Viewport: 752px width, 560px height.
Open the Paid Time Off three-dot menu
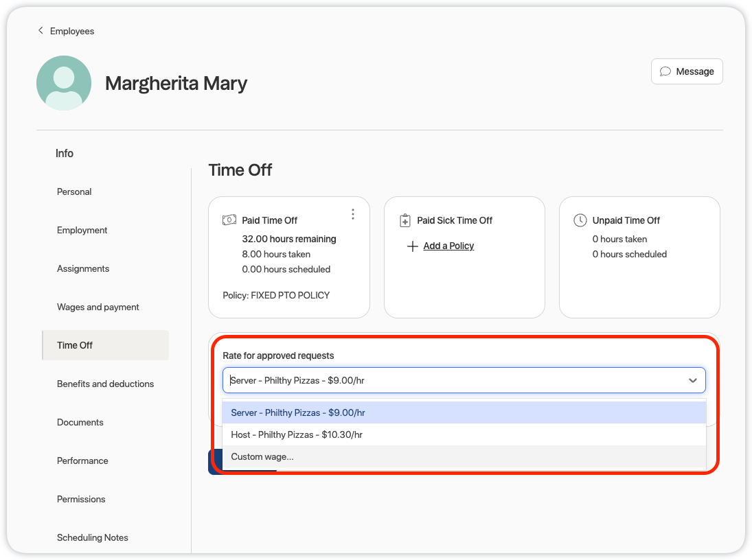(x=353, y=214)
